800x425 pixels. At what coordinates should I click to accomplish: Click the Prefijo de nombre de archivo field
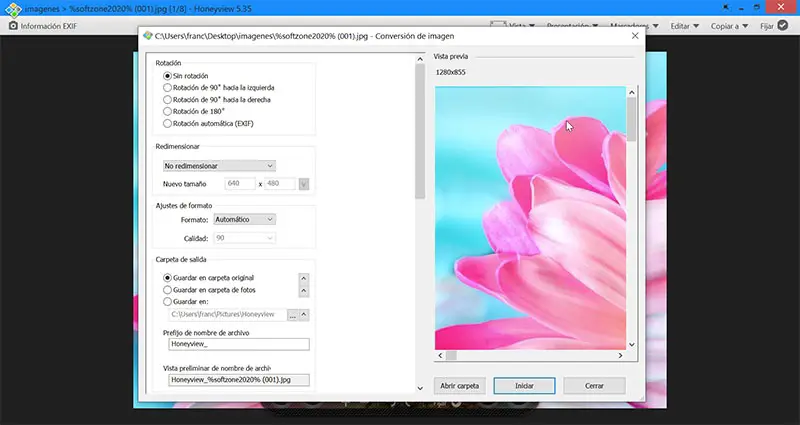point(239,344)
